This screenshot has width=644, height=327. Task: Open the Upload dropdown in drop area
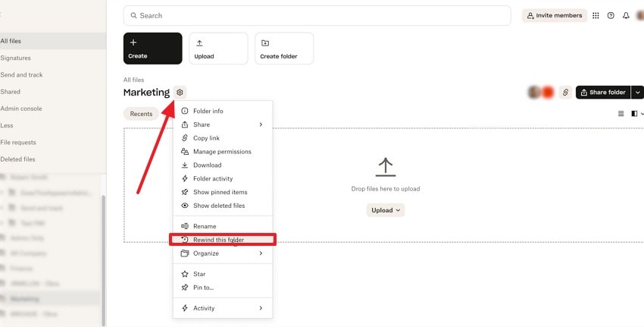pos(385,210)
